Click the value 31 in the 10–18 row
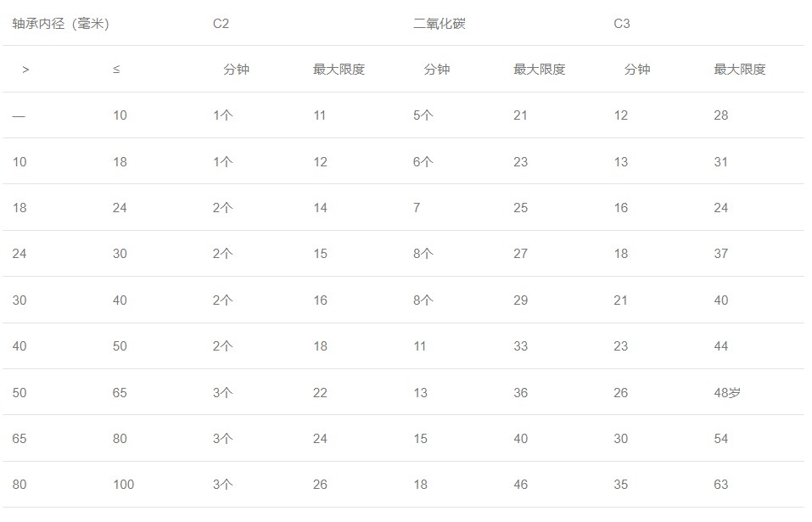Viewport: 812px width, 522px height. point(721,162)
